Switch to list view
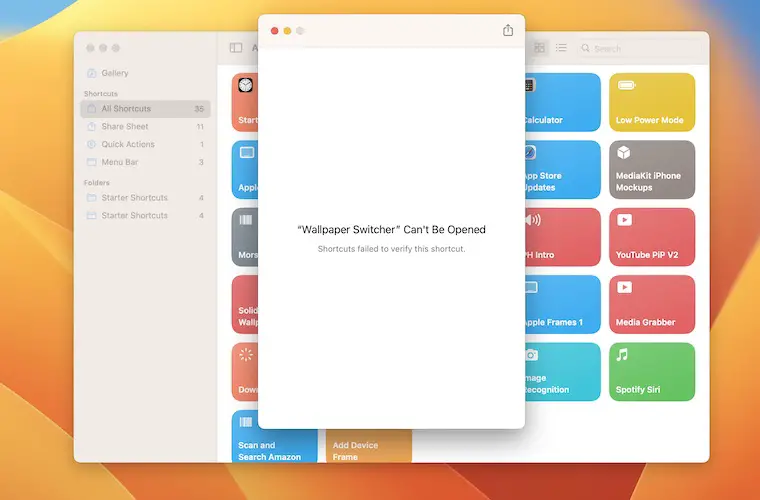 pyautogui.click(x=561, y=48)
